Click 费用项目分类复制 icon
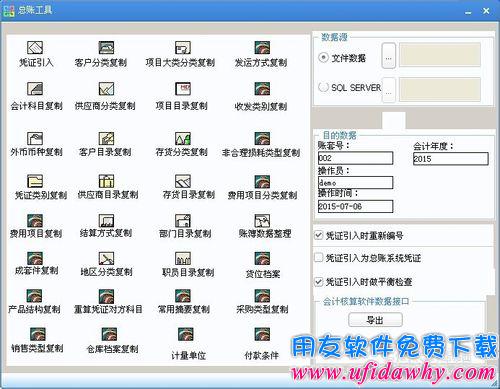The image size is (500, 389). pyautogui.click(x=262, y=181)
